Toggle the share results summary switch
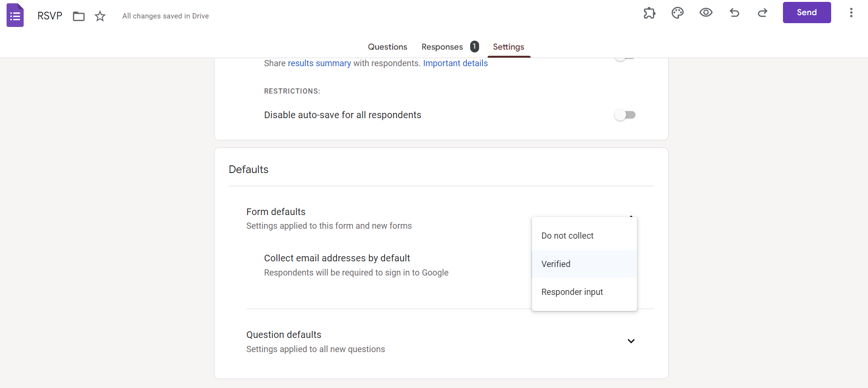The height and width of the screenshot is (388, 868). click(625, 59)
